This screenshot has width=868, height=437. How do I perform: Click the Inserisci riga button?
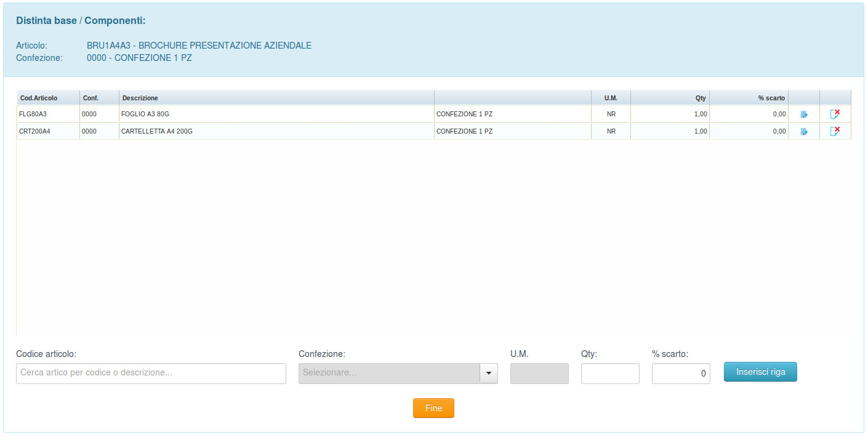pos(760,372)
